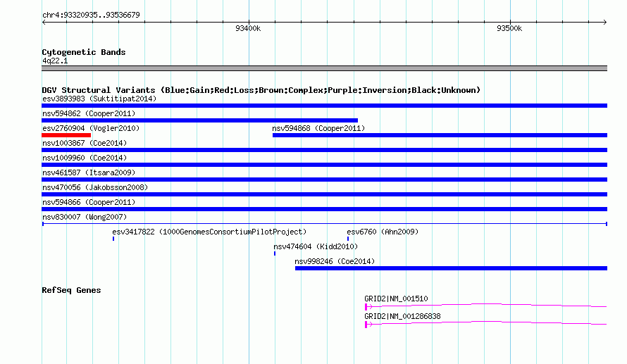Click the GRID2|NM_001510 transcript start arrow
This screenshot has height=364, width=627.
pos(368,307)
